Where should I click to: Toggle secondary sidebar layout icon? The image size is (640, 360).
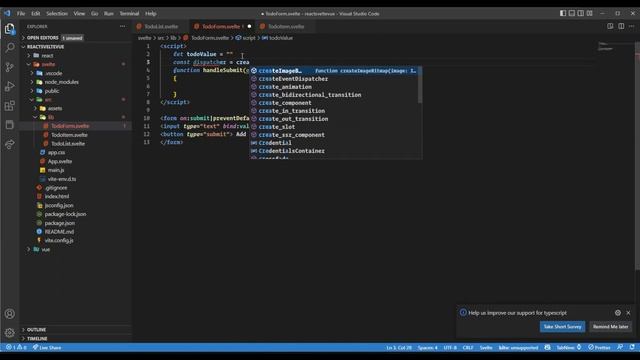(x=581, y=13)
